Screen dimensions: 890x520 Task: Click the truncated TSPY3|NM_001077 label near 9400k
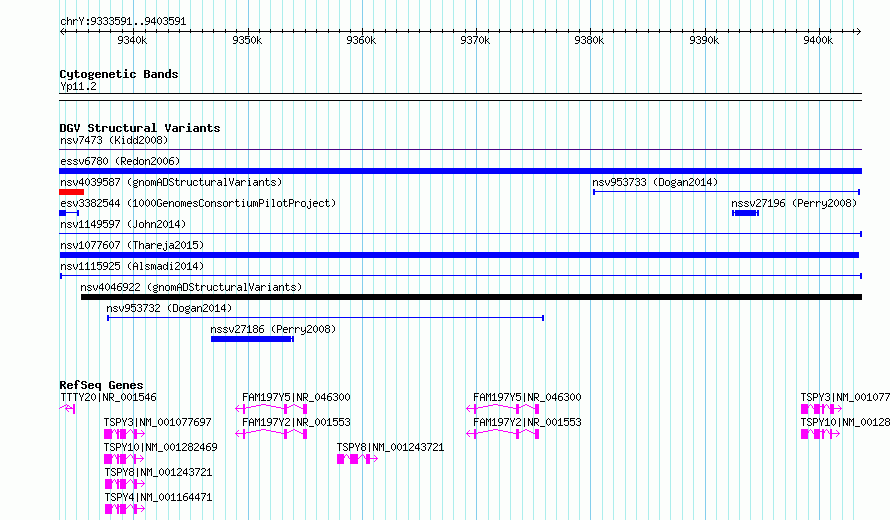click(845, 397)
